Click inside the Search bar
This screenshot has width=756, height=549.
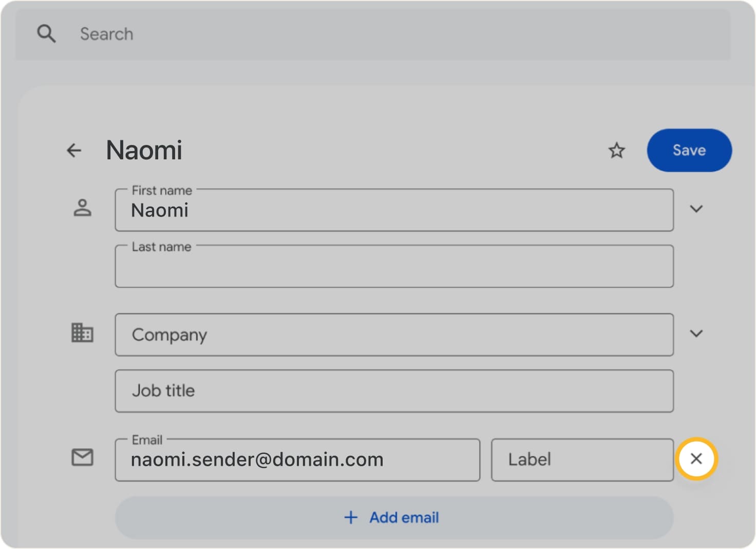205,33
